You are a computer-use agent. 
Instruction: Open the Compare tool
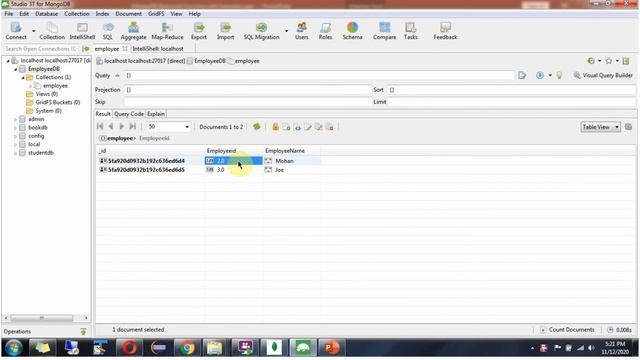(x=384, y=31)
